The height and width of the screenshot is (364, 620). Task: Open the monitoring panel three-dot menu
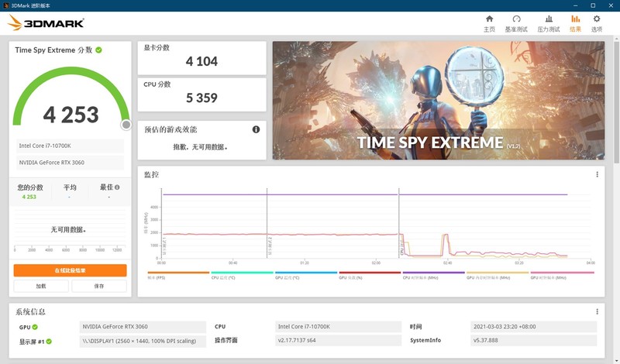(597, 174)
